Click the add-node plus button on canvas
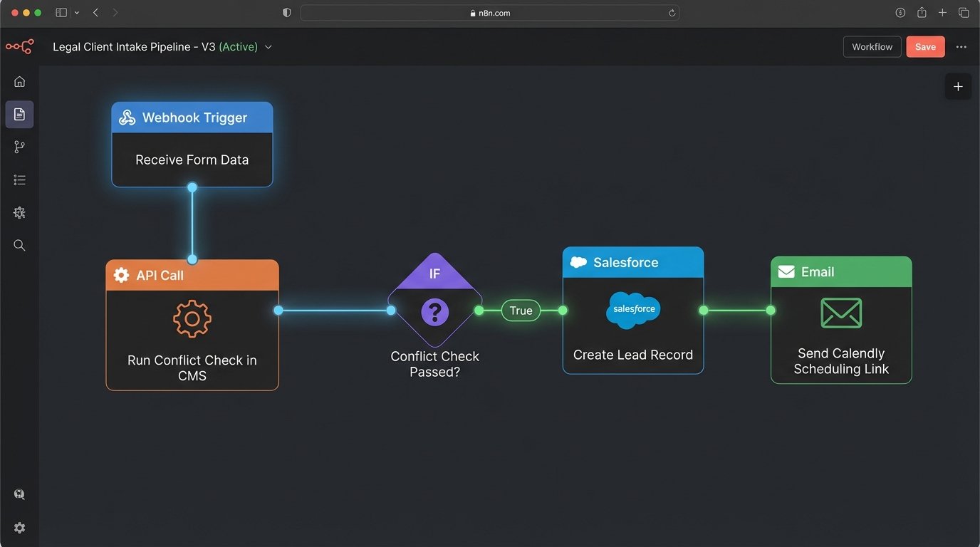The image size is (980, 547). pos(958,85)
